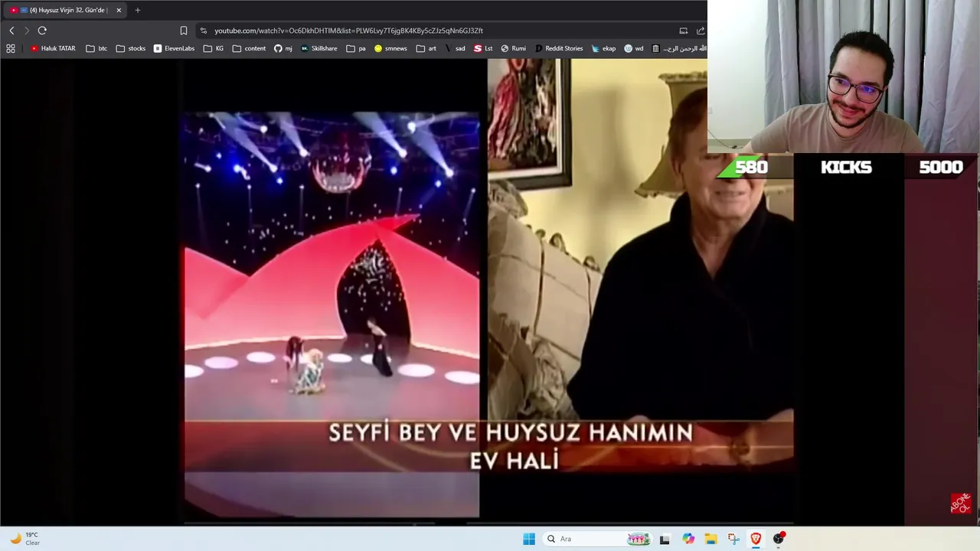Viewport: 980px width, 551px height.
Task: Open Snipping Tool from the taskbar
Action: pos(733,539)
